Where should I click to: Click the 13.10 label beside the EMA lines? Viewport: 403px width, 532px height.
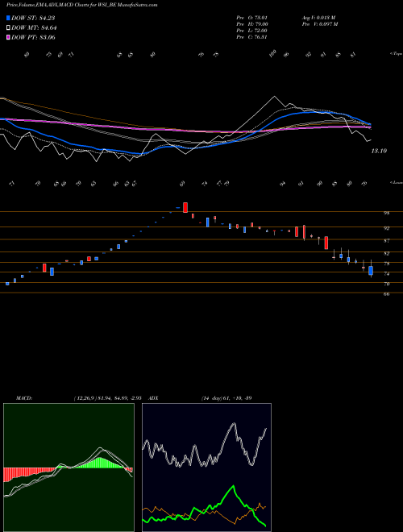(379, 151)
